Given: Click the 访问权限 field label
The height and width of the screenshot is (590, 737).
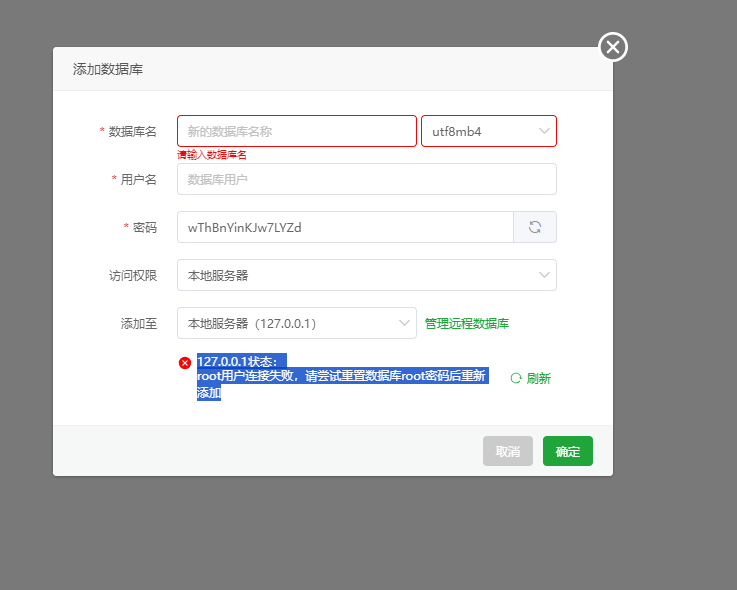Looking at the screenshot, I should point(133,275).
